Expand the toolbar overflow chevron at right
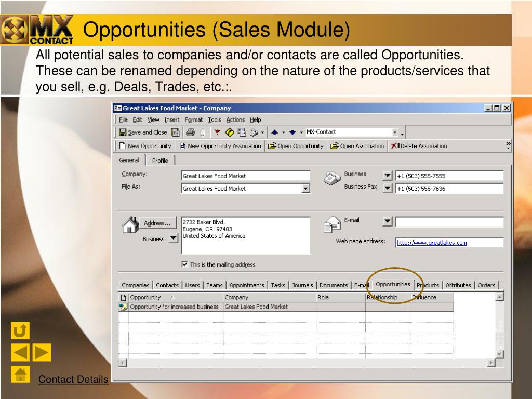The image size is (532, 399). pyautogui.click(x=508, y=146)
